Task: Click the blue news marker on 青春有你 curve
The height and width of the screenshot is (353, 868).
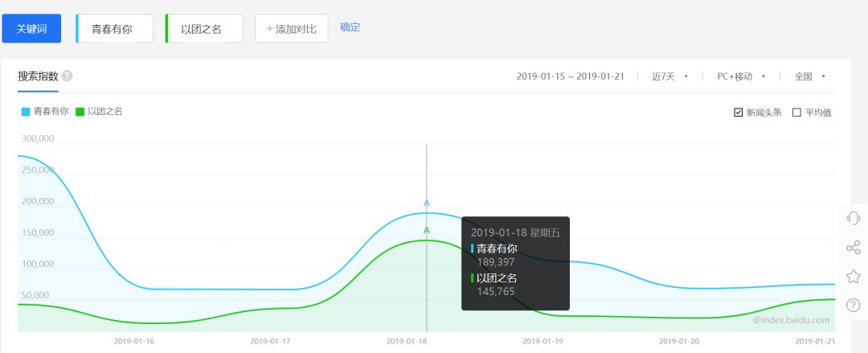Action: pyautogui.click(x=427, y=203)
